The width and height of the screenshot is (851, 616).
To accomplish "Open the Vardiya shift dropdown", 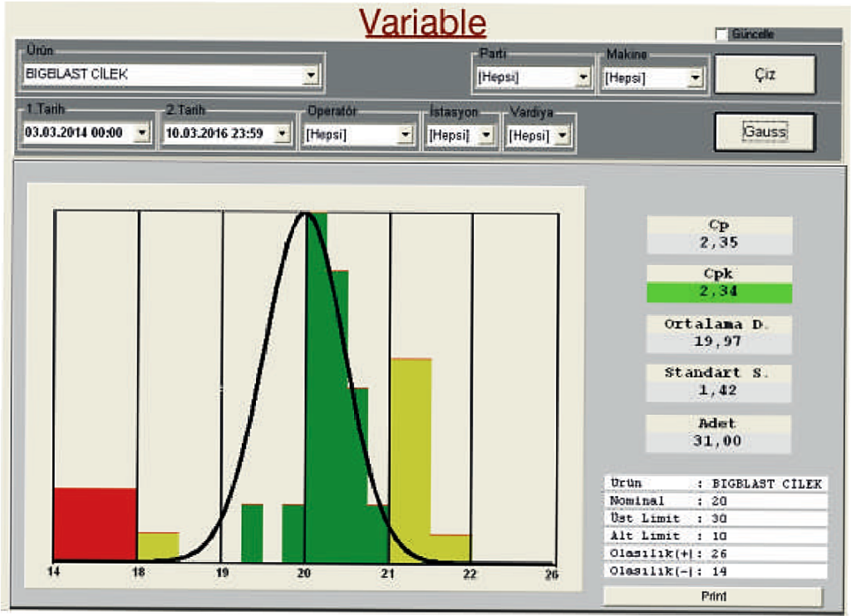I will point(563,135).
